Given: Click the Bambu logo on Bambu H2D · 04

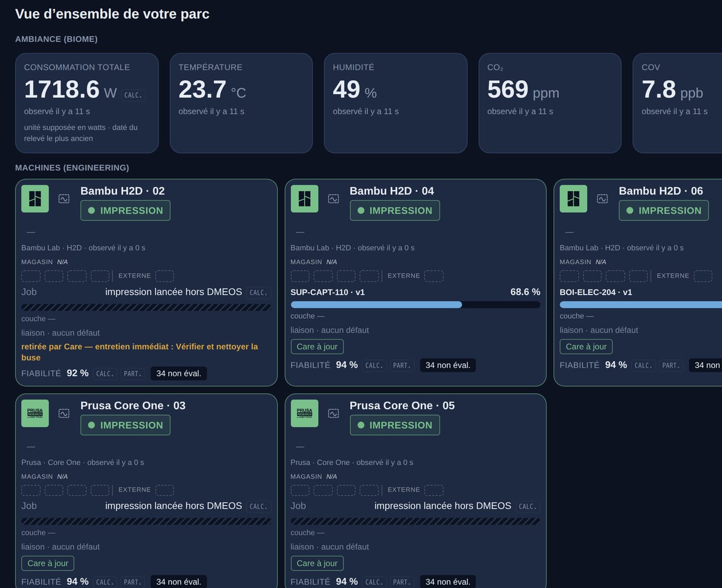Looking at the screenshot, I should [x=305, y=199].
